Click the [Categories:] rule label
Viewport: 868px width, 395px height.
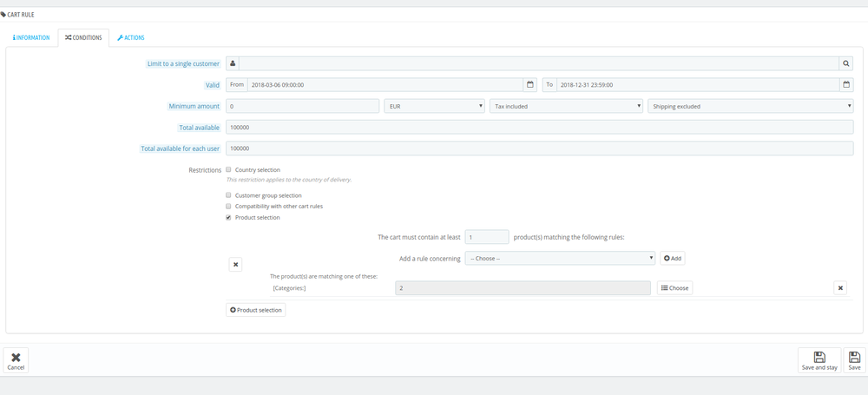coord(290,288)
